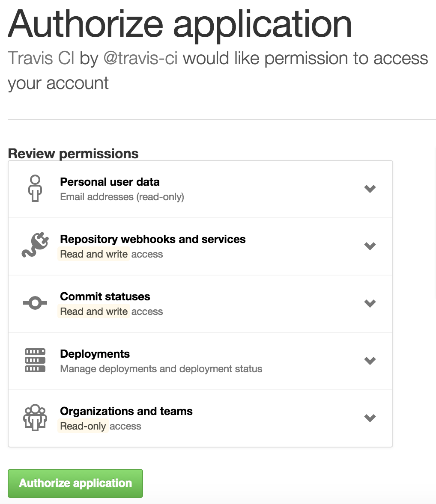This screenshot has width=436, height=504.
Task: Expand Organizations and teams chevron
Action: pyautogui.click(x=370, y=418)
